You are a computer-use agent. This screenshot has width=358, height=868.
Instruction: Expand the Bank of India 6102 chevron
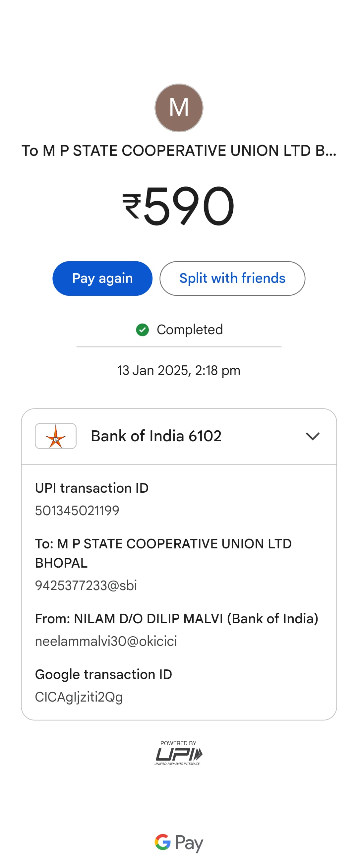point(313,436)
